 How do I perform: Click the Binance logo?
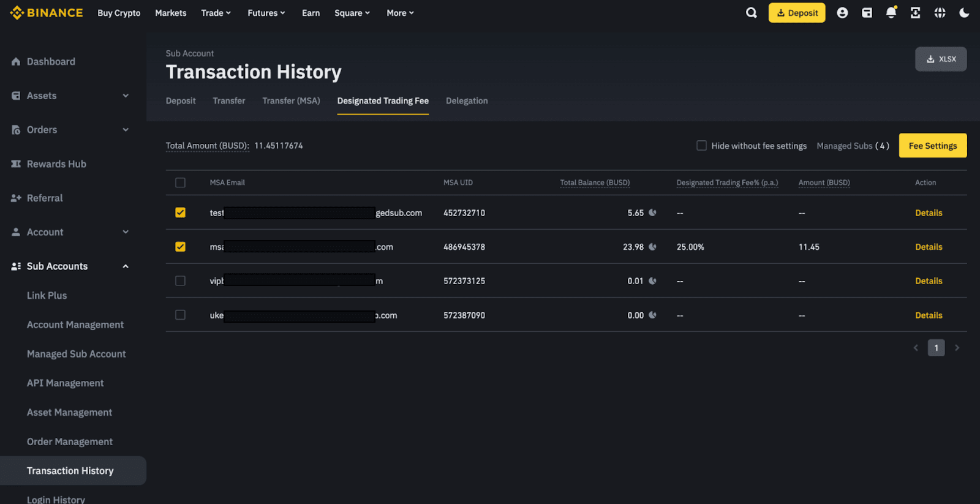tap(47, 13)
